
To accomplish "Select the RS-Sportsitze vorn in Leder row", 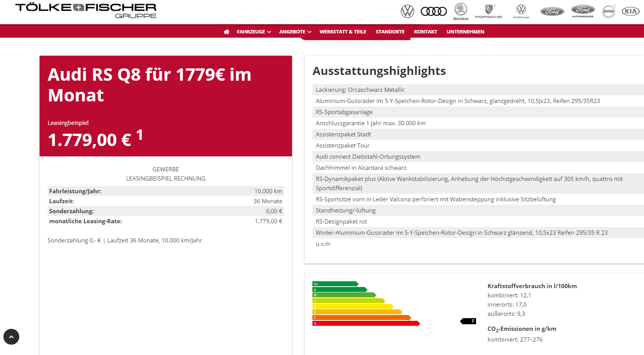I will (x=478, y=199).
